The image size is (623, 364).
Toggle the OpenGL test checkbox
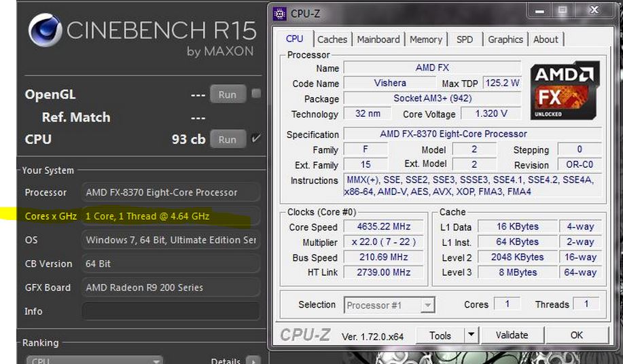click(x=256, y=94)
